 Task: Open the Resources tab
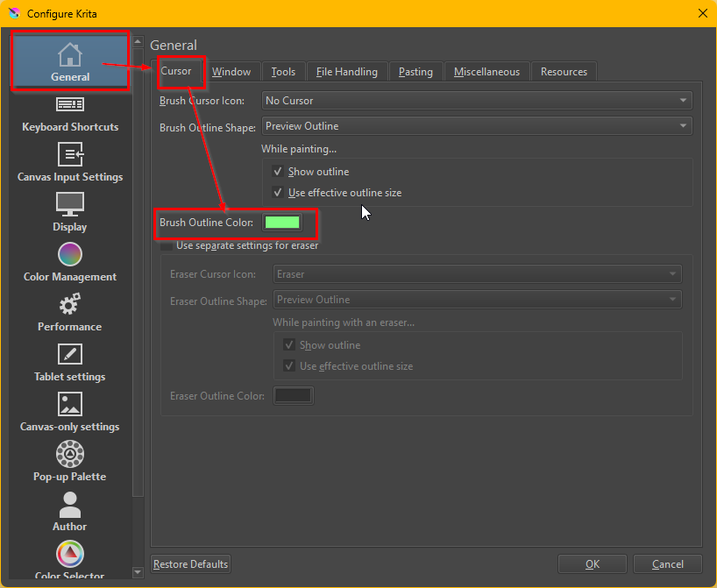click(x=564, y=72)
